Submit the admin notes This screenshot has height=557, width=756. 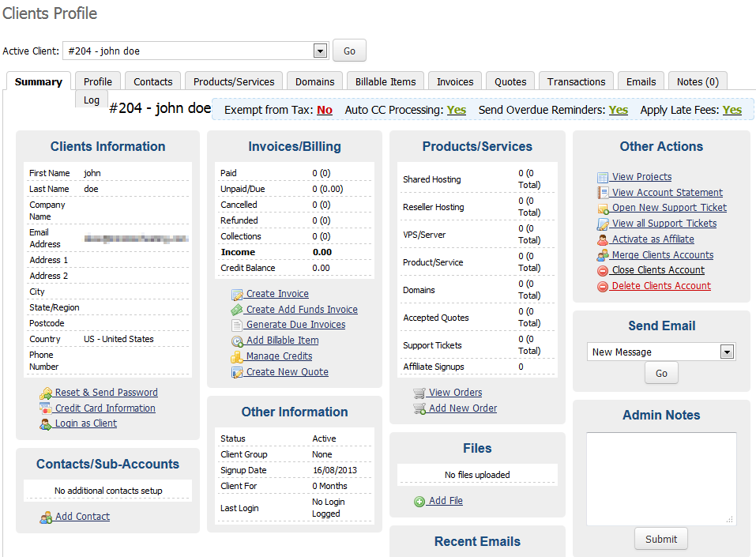coord(661,539)
